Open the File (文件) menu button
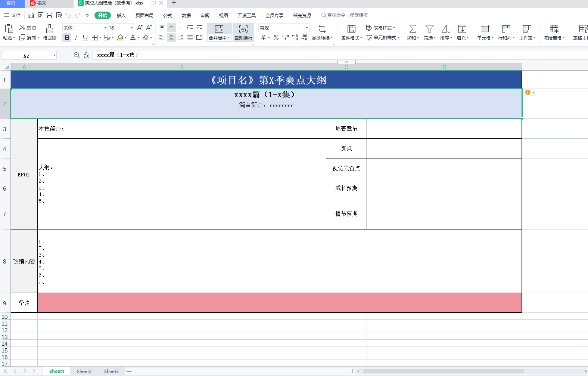 click(x=12, y=15)
